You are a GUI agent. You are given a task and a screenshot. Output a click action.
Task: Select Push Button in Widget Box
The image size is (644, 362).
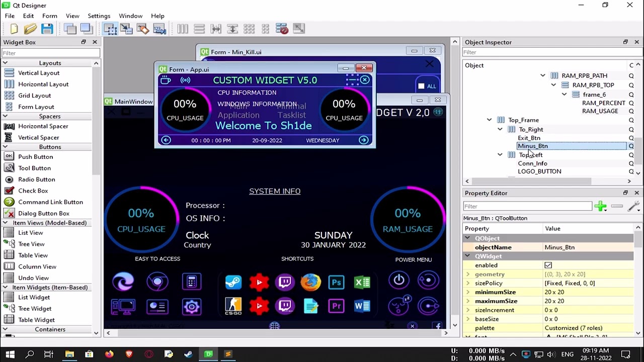coord(35,157)
